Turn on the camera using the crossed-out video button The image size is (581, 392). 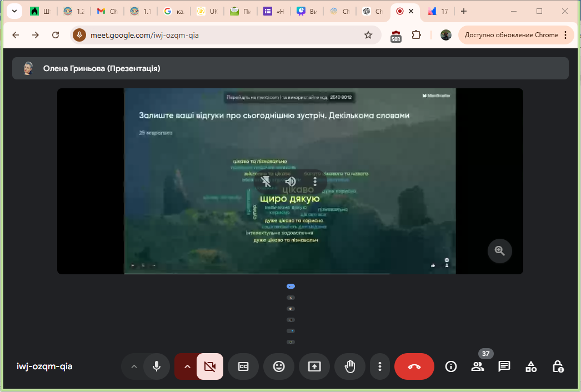click(209, 366)
